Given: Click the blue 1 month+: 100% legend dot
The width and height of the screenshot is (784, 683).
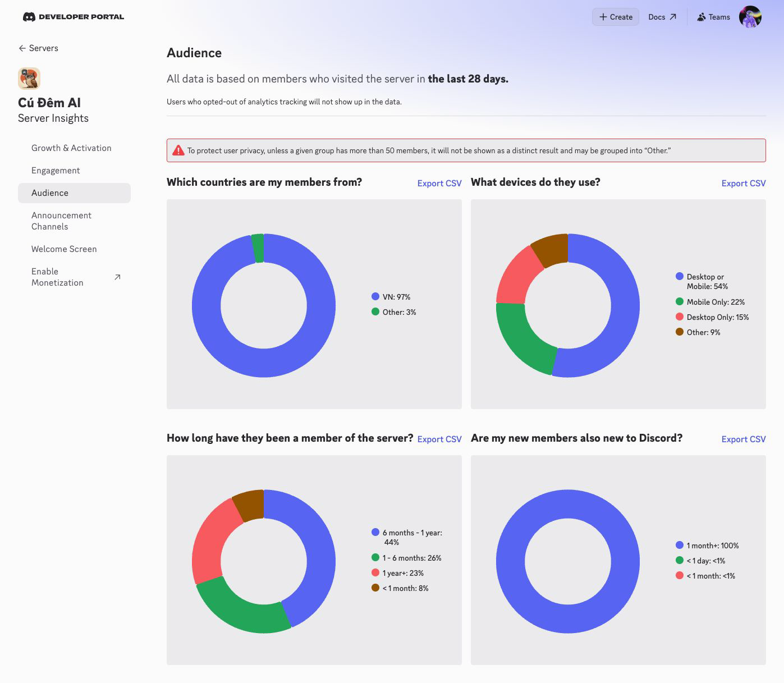Looking at the screenshot, I should coord(680,545).
